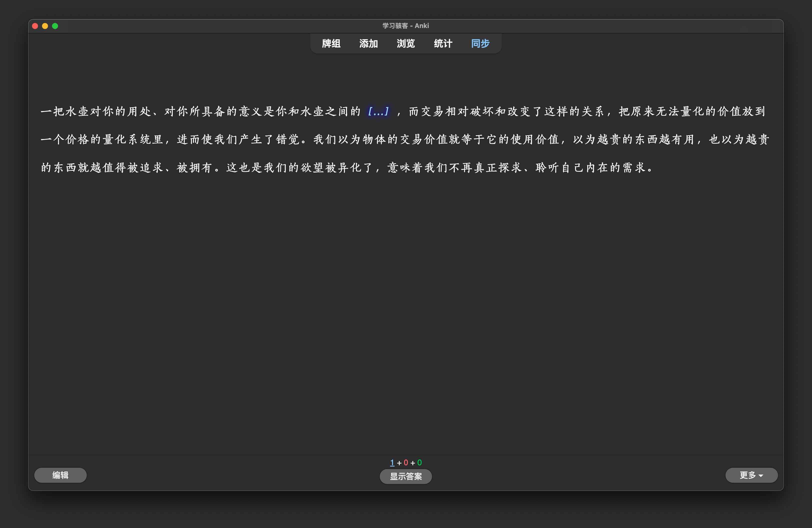Click the 编辑 edit button
812x528 pixels.
[60, 475]
